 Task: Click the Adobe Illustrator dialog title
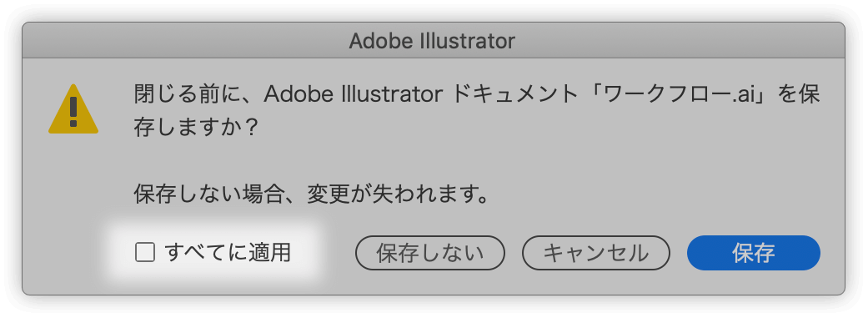click(432, 41)
